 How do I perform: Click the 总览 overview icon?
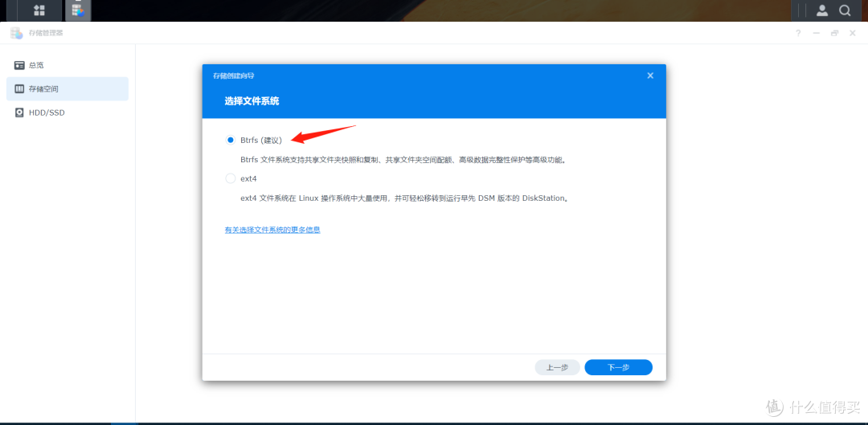tap(19, 65)
